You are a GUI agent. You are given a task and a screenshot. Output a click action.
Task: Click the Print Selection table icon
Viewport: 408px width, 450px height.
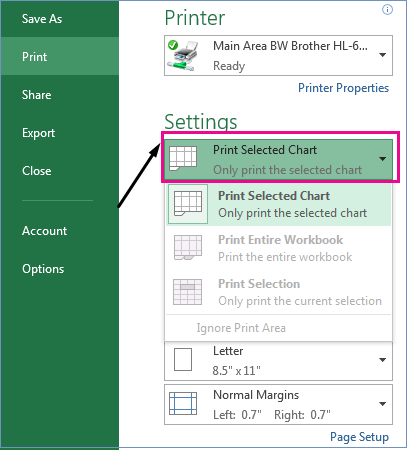pyautogui.click(x=188, y=292)
